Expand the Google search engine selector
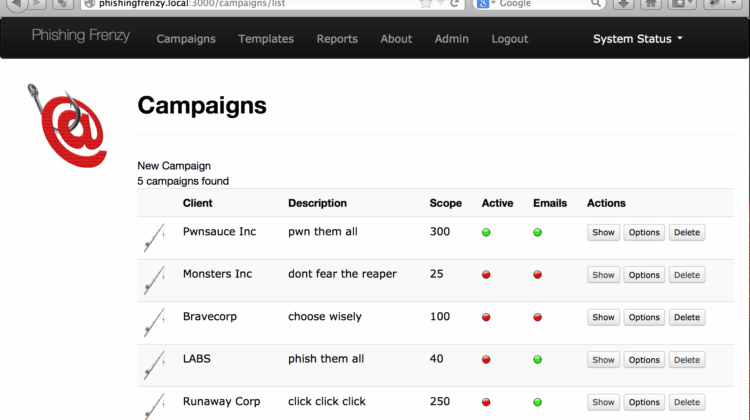The height and width of the screenshot is (420, 750). point(486,3)
